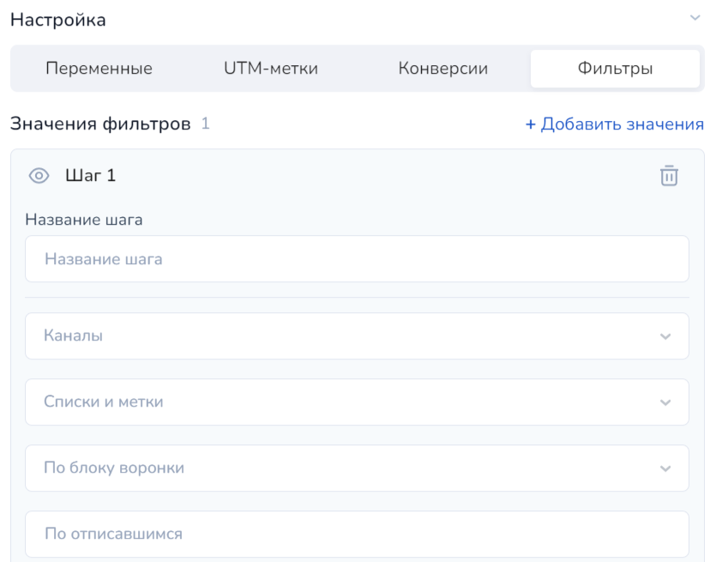
Task: Select the Конверсии tab
Action: point(443,69)
